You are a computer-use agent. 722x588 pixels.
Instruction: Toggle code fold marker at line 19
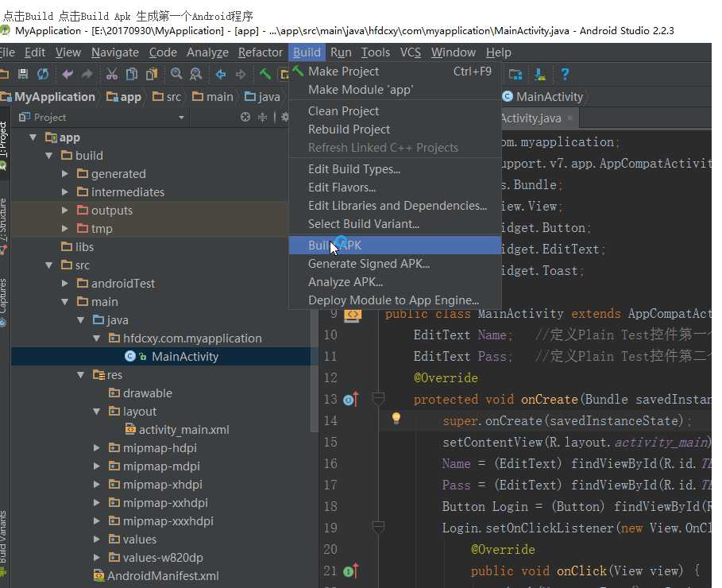pos(379,527)
